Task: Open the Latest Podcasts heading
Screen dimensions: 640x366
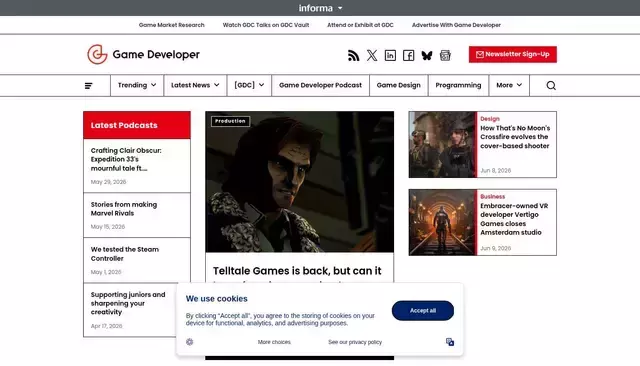Action: 124,125
